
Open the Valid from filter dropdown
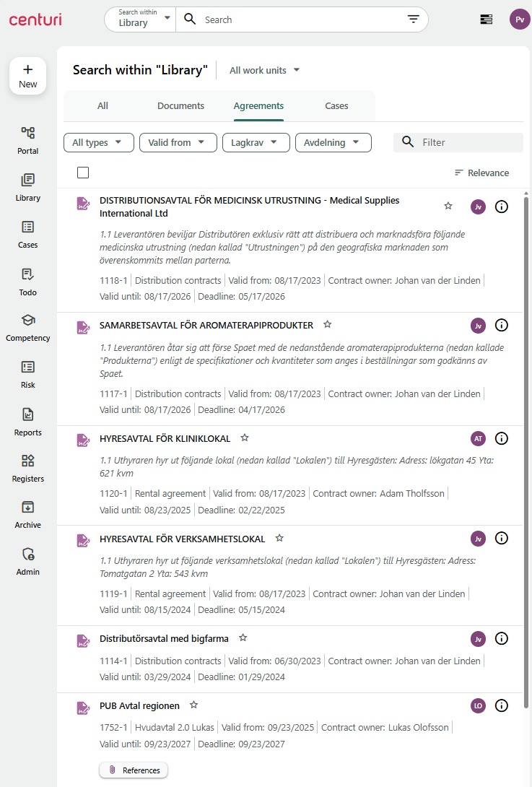178,142
